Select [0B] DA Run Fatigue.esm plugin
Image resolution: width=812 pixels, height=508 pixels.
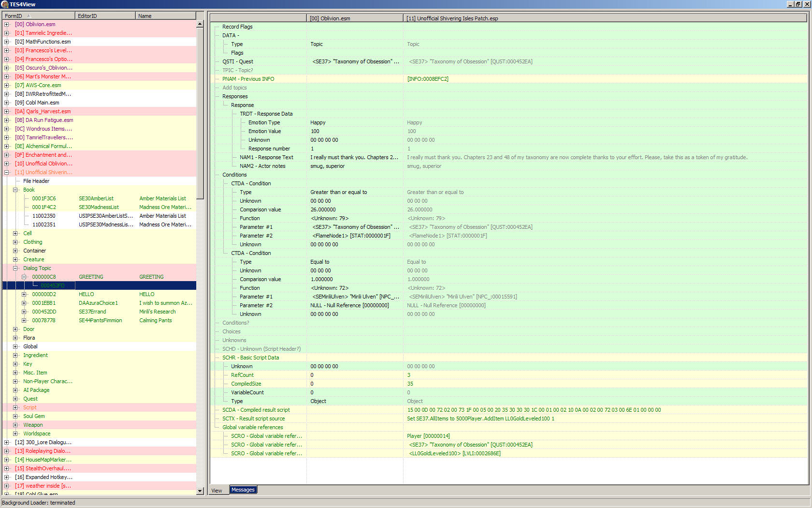[44, 120]
